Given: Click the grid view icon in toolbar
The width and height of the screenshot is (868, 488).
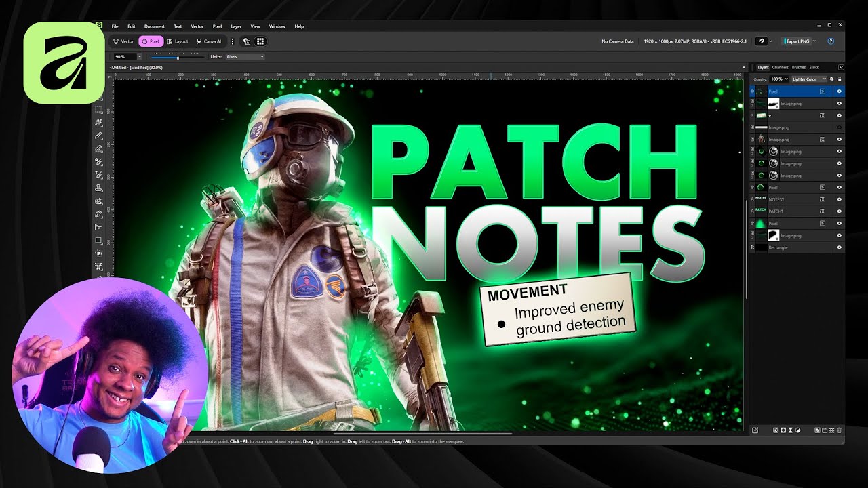Looking at the screenshot, I should 260,41.
